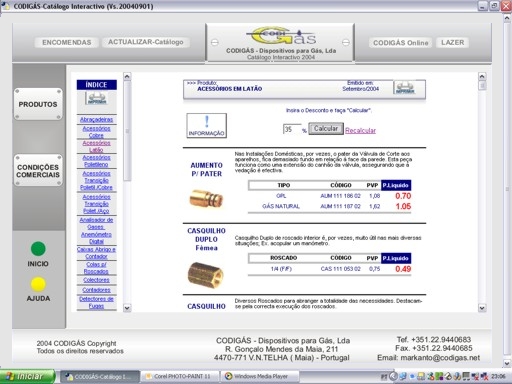Open the PRODUTOS section
The height and width of the screenshot is (384, 512).
38,104
